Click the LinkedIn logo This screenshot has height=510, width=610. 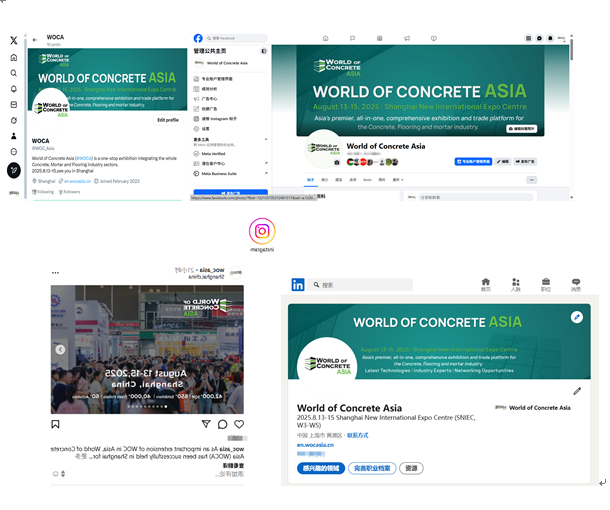click(298, 285)
